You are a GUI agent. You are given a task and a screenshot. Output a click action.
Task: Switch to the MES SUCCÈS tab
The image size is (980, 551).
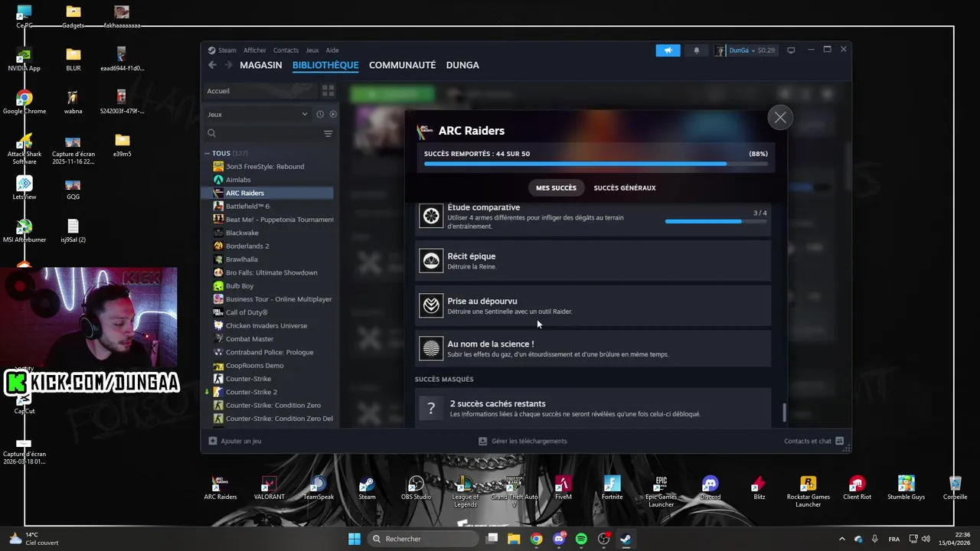556,187
